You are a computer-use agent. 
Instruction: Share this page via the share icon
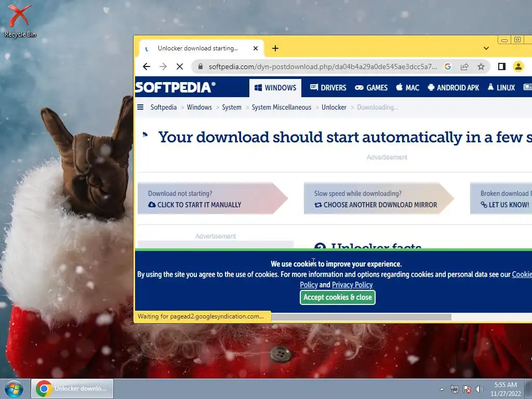tap(464, 66)
